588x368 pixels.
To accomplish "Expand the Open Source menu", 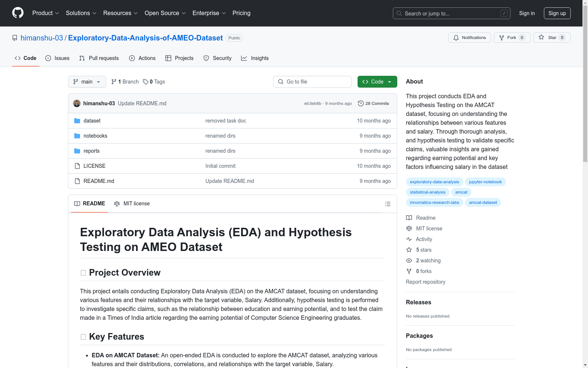I will click(x=165, y=13).
